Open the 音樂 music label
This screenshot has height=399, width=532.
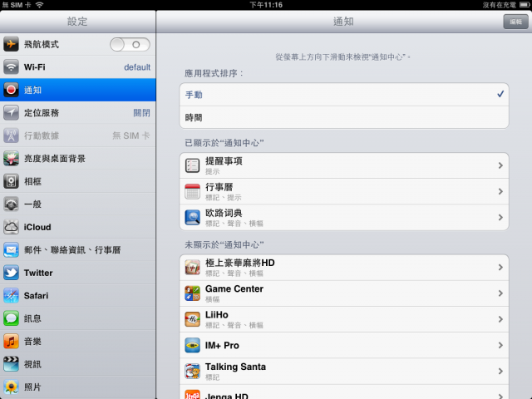click(32, 342)
